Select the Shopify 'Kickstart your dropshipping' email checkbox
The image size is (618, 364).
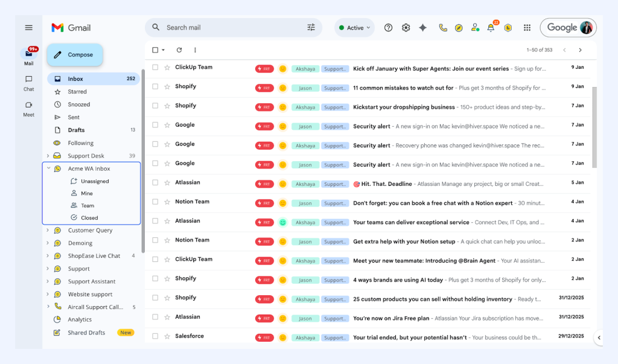pos(155,106)
